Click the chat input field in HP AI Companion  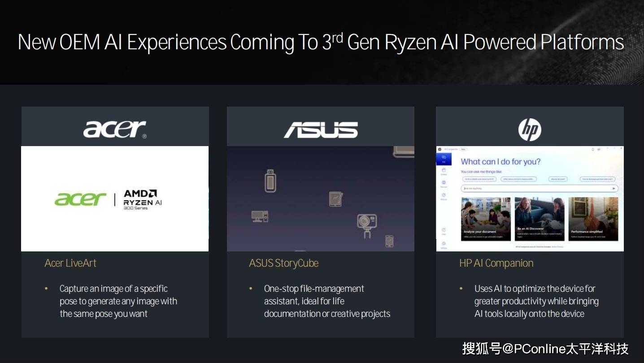tap(540, 189)
